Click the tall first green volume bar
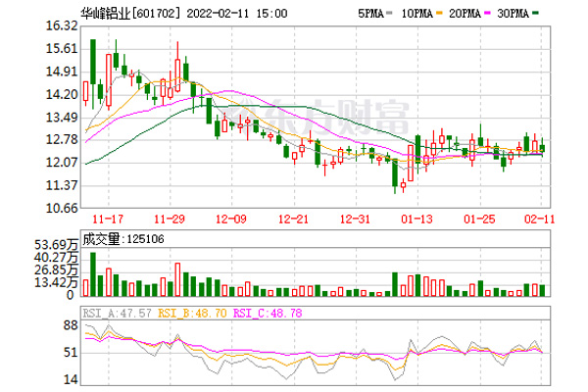The image size is (588, 392). click(93, 273)
